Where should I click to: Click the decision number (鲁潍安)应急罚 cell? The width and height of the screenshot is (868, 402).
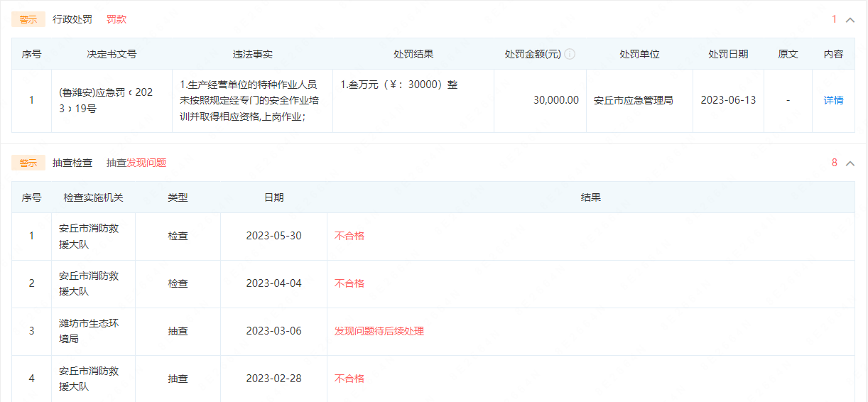pyautogui.click(x=105, y=100)
